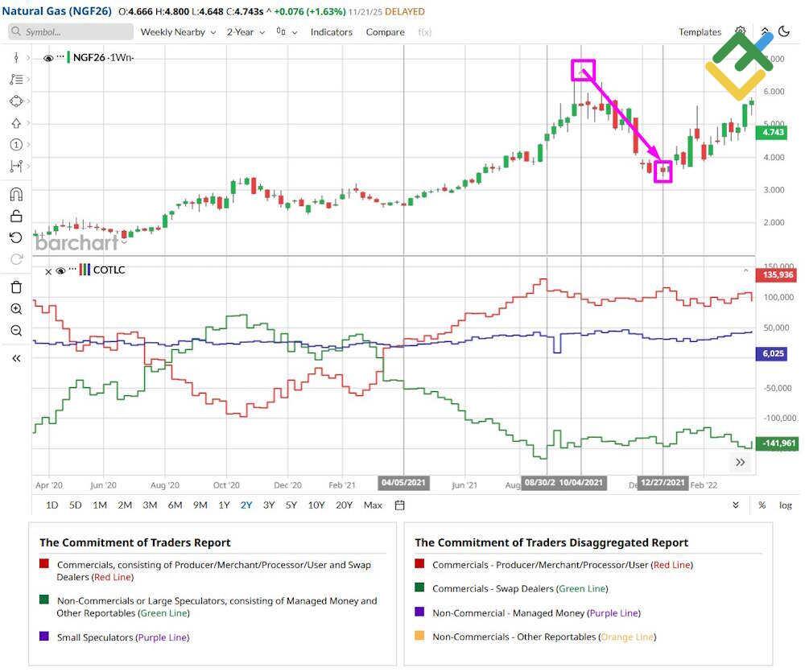Image resolution: width=805 pixels, height=672 pixels.
Task: Open chart settings gear
Action: click(741, 31)
